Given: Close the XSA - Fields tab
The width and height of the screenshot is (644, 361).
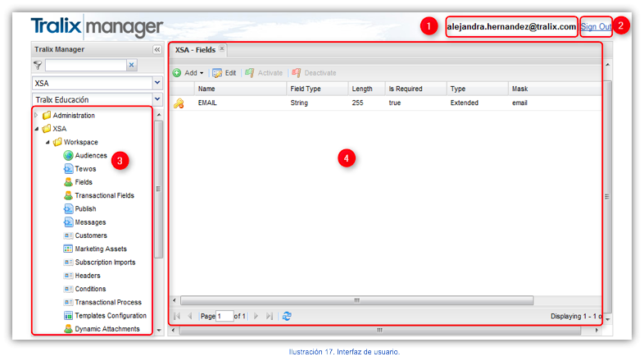Looking at the screenshot, I should pyautogui.click(x=222, y=49).
